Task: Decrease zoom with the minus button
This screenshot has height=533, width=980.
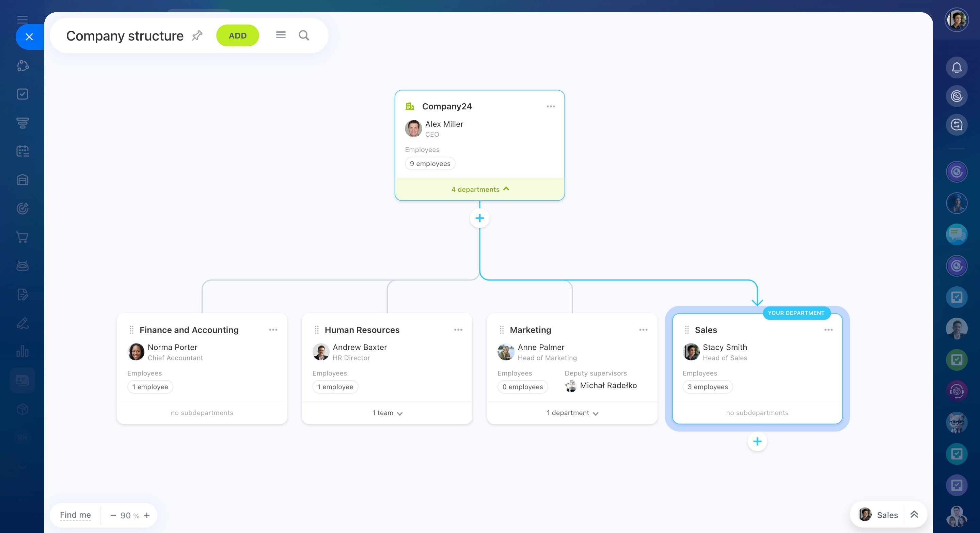Action: (x=113, y=515)
